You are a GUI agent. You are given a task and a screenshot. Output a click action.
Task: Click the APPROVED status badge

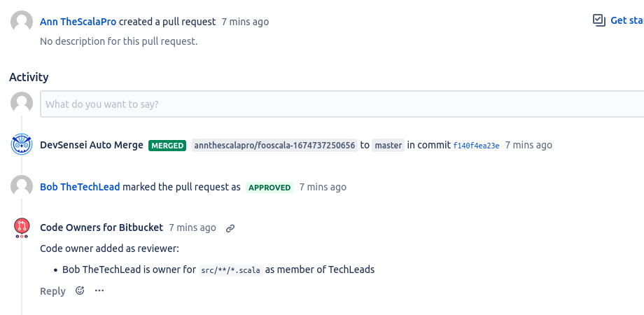269,188
